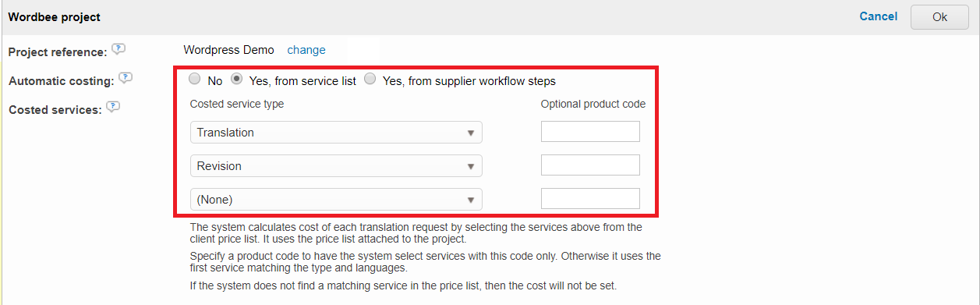Click the product code field for Translation
The width and height of the screenshot is (980, 305).
click(x=590, y=132)
